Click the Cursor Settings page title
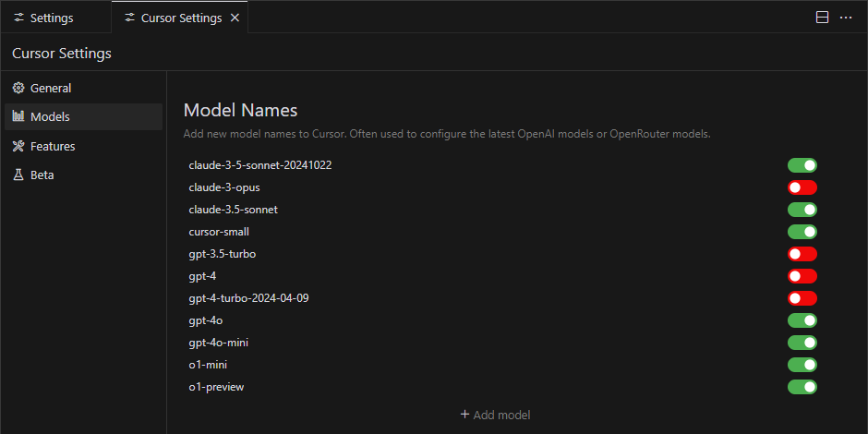 62,54
